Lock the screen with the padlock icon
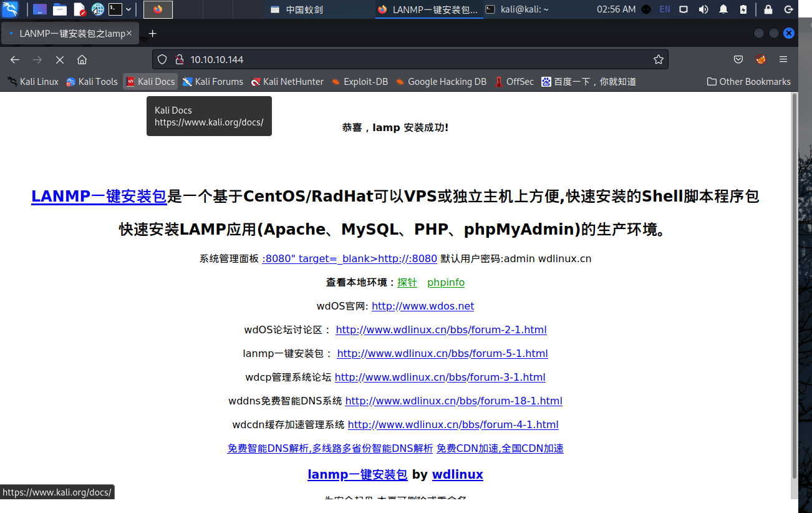 pos(768,9)
